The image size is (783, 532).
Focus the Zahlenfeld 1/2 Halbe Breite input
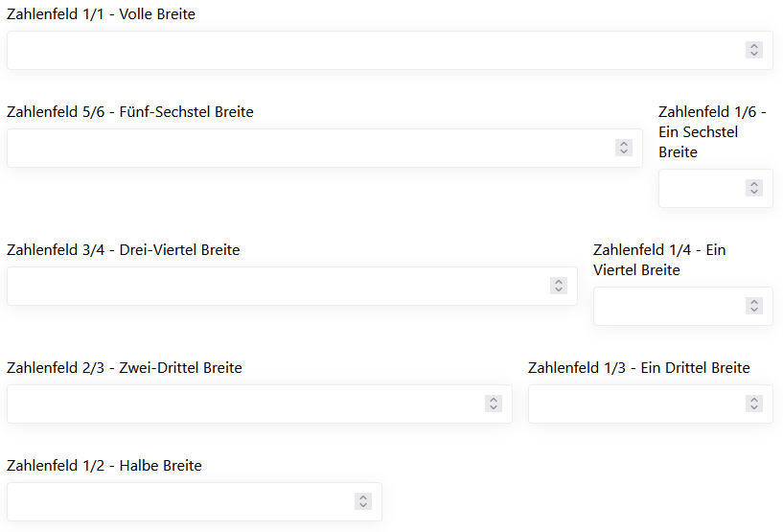[177, 501]
